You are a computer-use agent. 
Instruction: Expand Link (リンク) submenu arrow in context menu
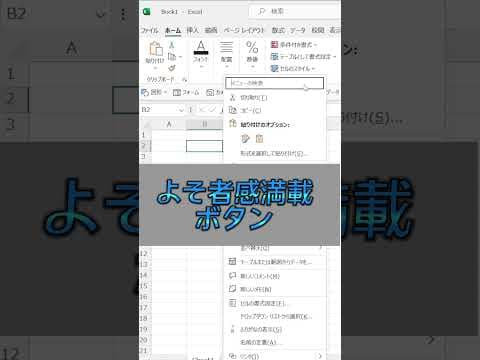coord(319,356)
